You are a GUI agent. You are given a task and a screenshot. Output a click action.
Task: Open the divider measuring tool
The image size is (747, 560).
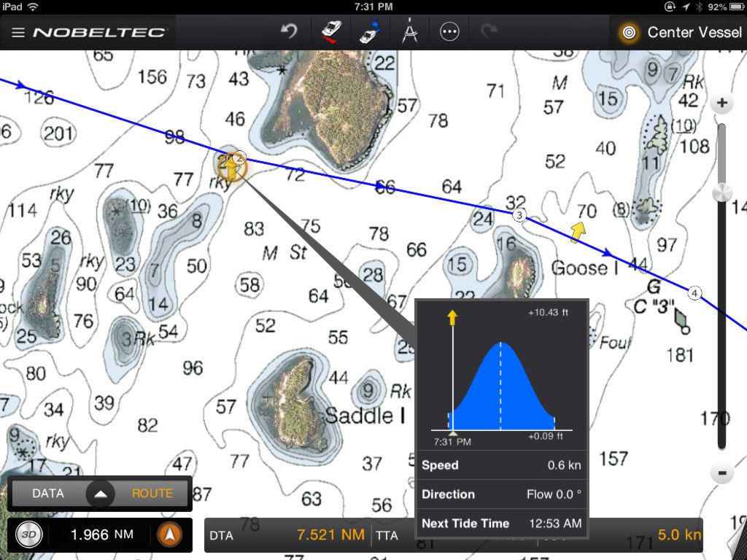point(410,32)
